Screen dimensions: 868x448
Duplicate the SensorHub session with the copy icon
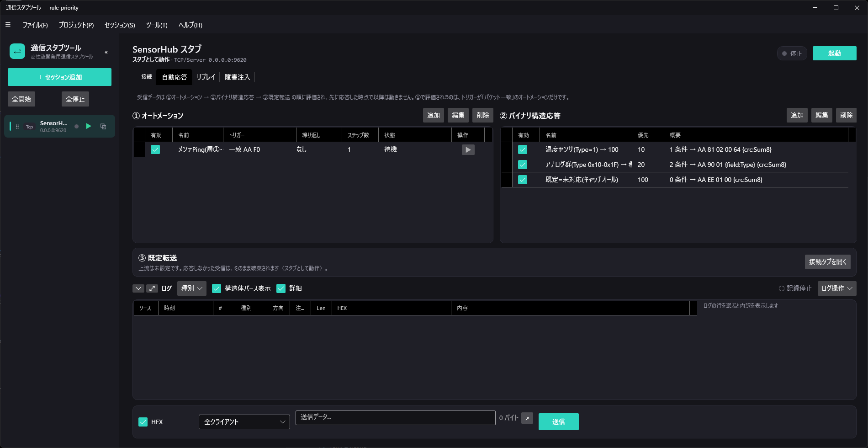[103, 126]
